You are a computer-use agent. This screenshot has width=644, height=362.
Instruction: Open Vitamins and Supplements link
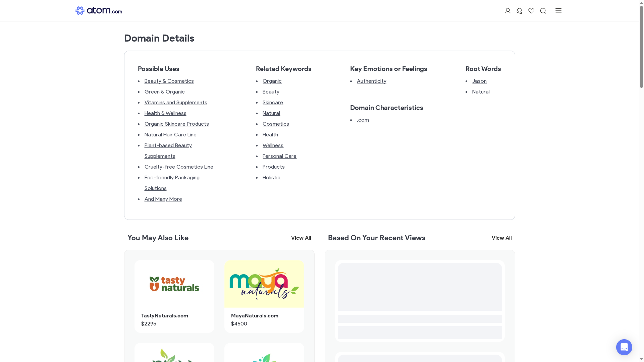[x=176, y=103]
